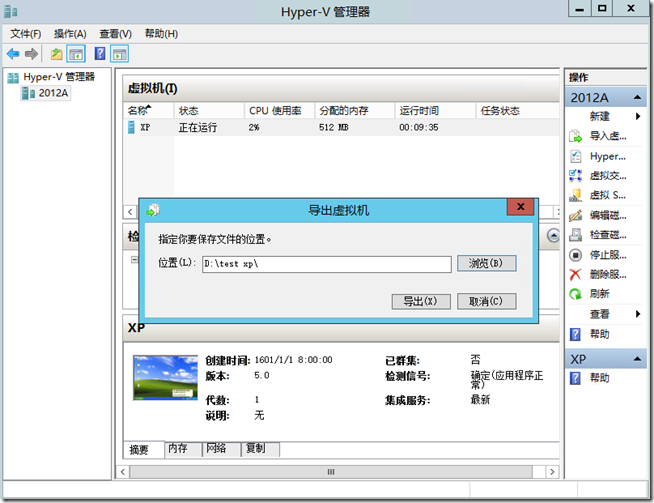Open the 查看(V) menu
Image resolution: width=654 pixels, height=503 pixels.
click(x=116, y=34)
